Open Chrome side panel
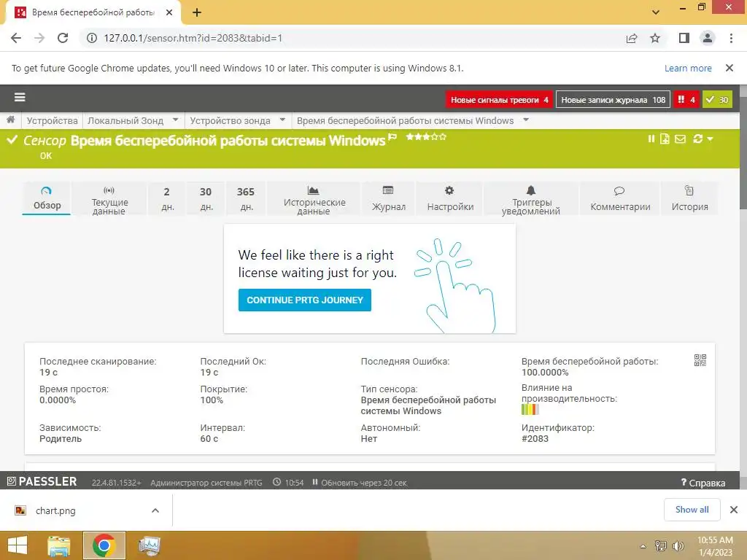 click(x=684, y=38)
